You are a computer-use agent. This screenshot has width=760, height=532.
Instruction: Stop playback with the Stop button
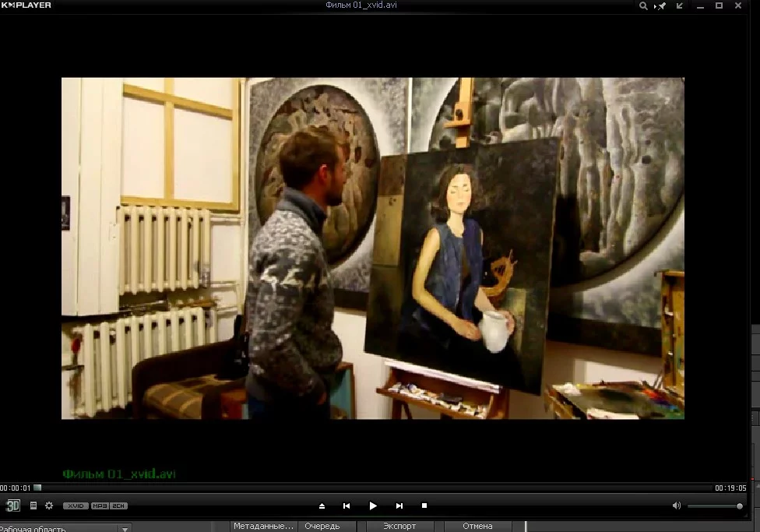424,506
